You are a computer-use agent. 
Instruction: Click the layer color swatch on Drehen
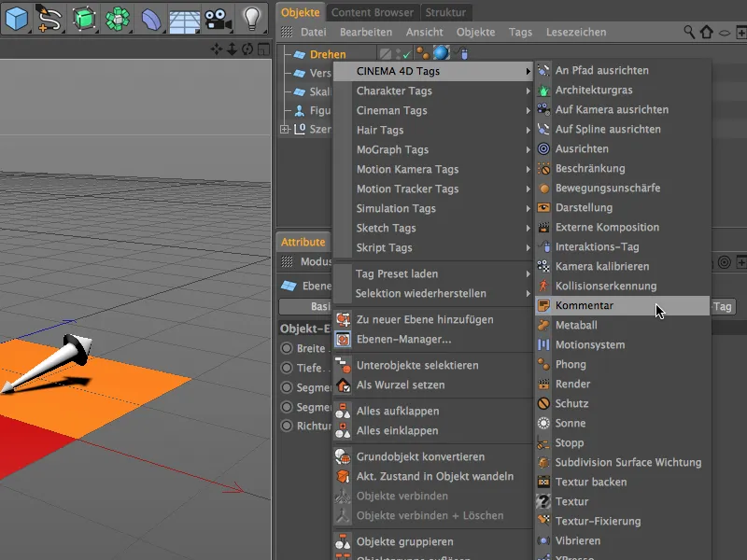386,54
